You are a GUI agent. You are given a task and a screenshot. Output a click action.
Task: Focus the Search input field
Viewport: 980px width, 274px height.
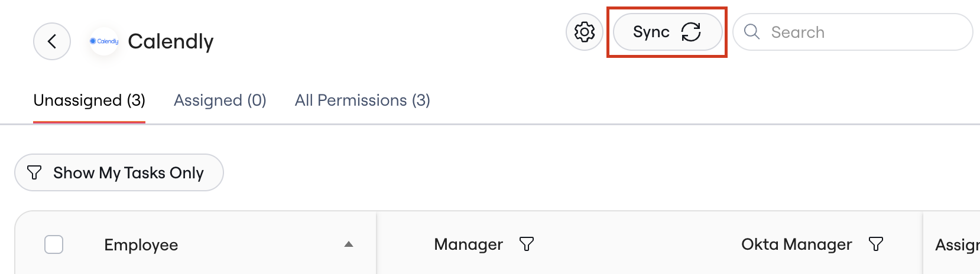point(853,32)
